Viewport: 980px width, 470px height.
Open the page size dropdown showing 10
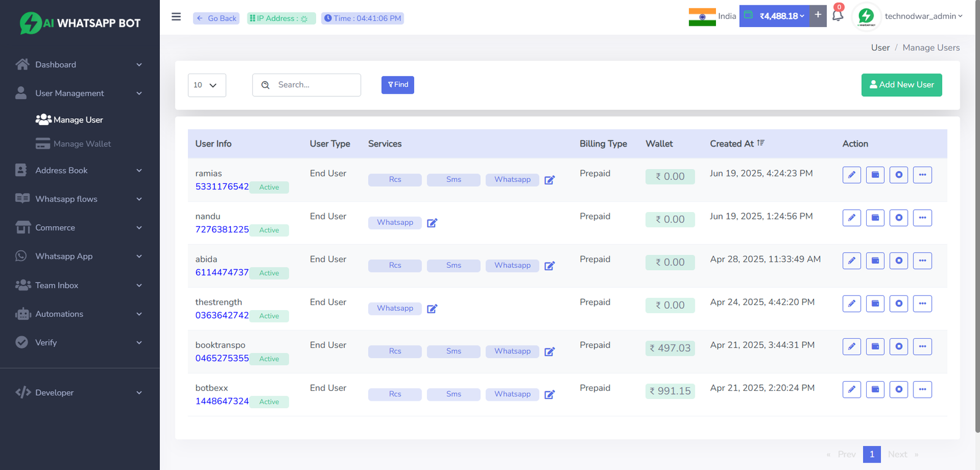(207, 85)
